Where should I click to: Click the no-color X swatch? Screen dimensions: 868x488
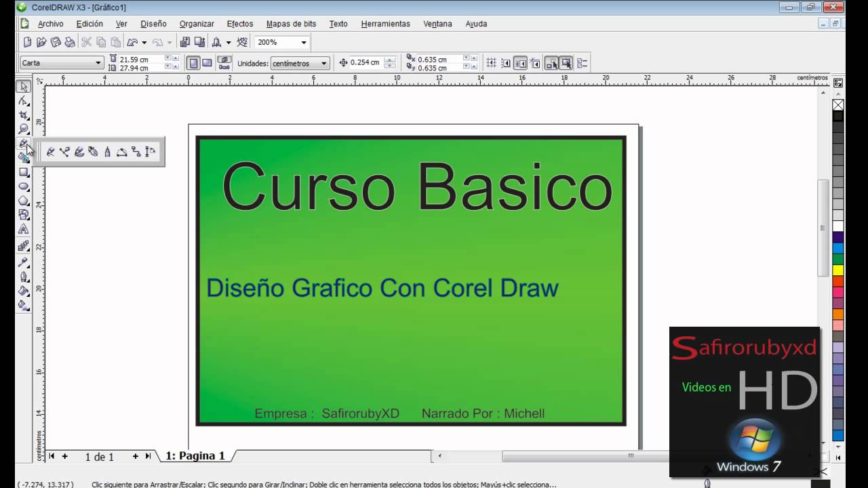coord(838,105)
